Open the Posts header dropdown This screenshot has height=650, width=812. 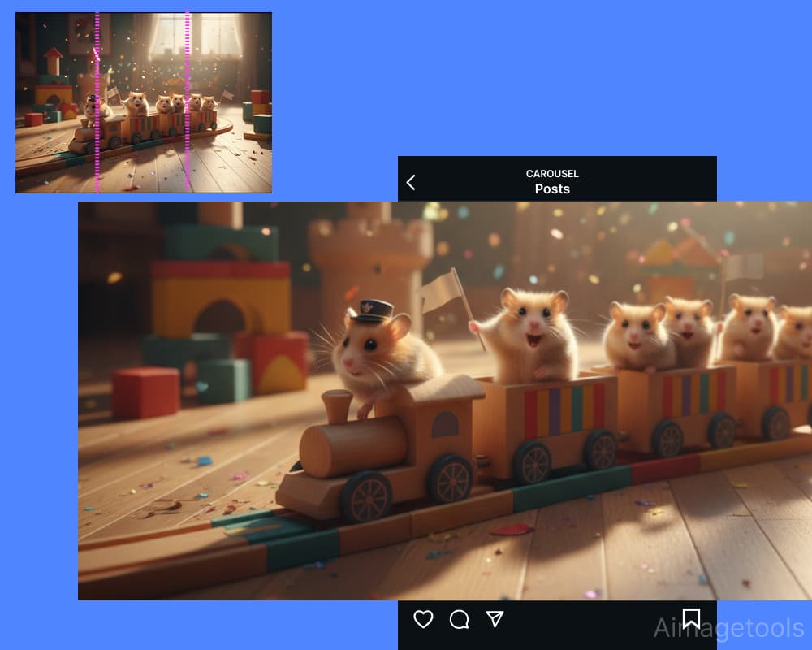553,189
